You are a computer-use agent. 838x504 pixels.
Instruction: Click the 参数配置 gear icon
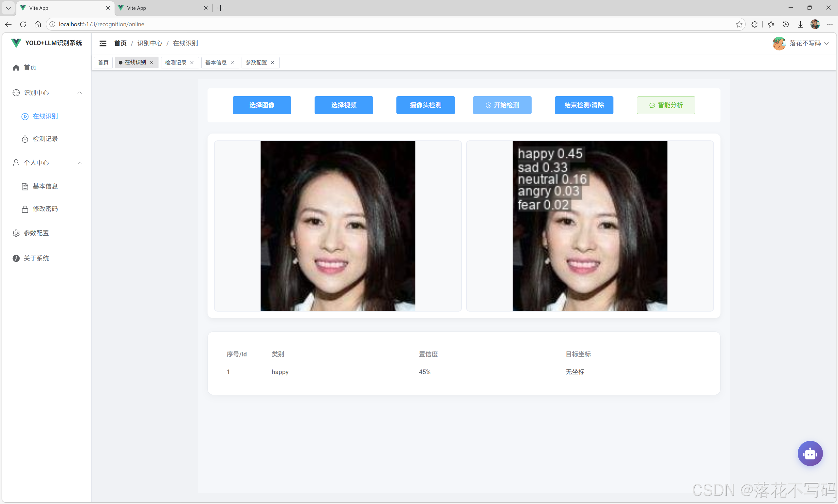16,233
